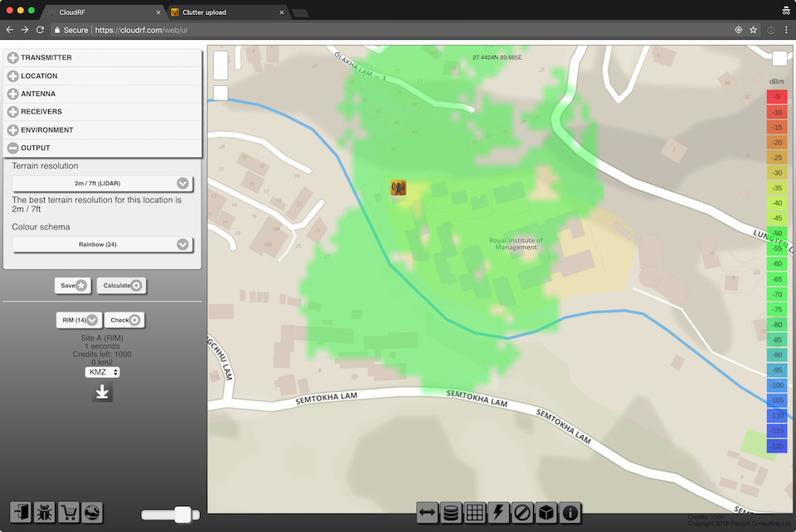This screenshot has width=796, height=532.
Task: Click the logout door icon
Action: 21,512
